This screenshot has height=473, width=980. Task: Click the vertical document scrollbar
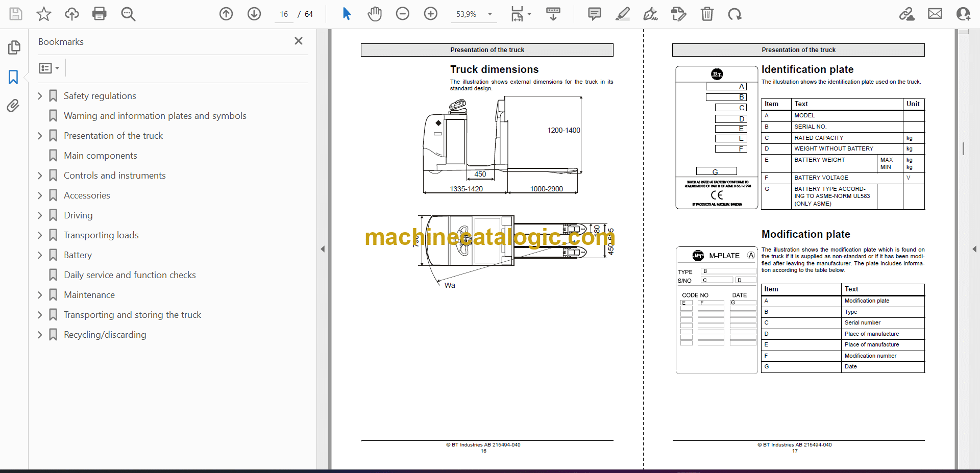(x=963, y=148)
